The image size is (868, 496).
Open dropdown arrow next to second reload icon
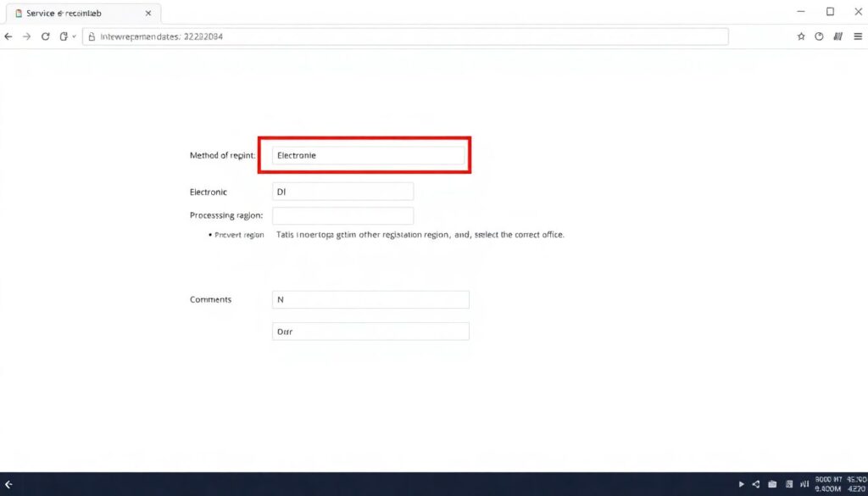[x=74, y=37]
